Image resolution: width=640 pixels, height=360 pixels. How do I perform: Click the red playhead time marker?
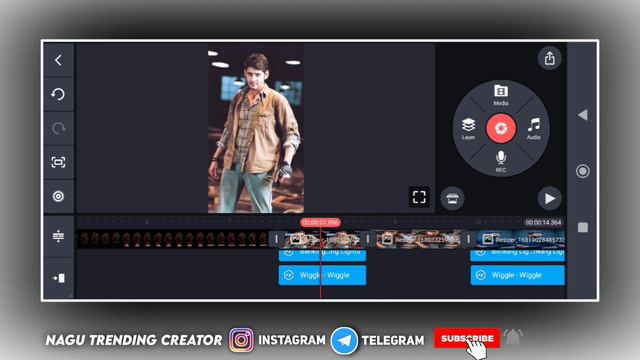pos(320,222)
